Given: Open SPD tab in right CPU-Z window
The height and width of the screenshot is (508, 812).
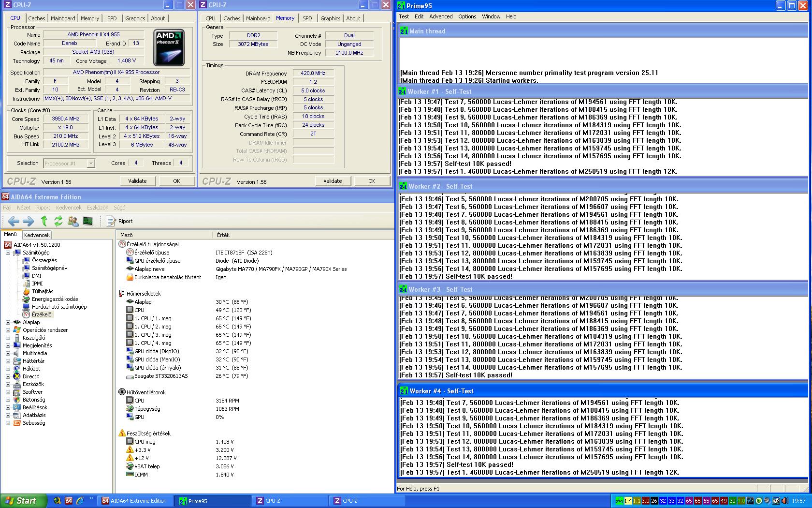Looking at the screenshot, I should click(x=307, y=18).
